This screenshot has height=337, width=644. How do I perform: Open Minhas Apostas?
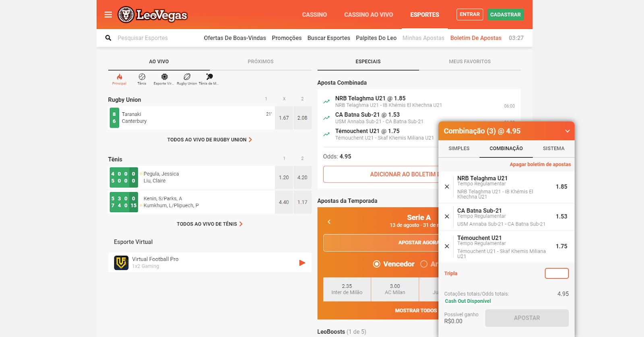(x=423, y=38)
